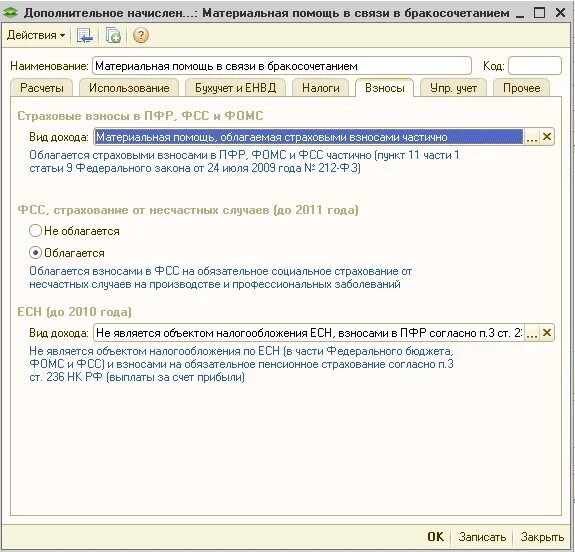Click the heading ЕСН (до 2010 года)
The width and height of the screenshot is (575, 552).
coord(74,312)
